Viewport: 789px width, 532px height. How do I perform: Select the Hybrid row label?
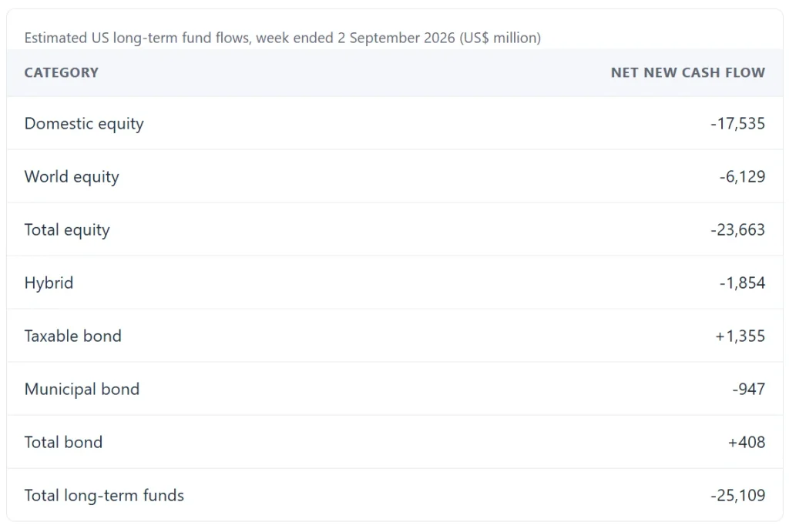pos(49,283)
